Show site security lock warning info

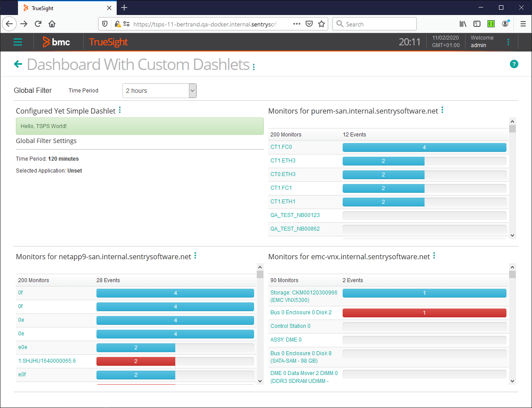coord(118,24)
